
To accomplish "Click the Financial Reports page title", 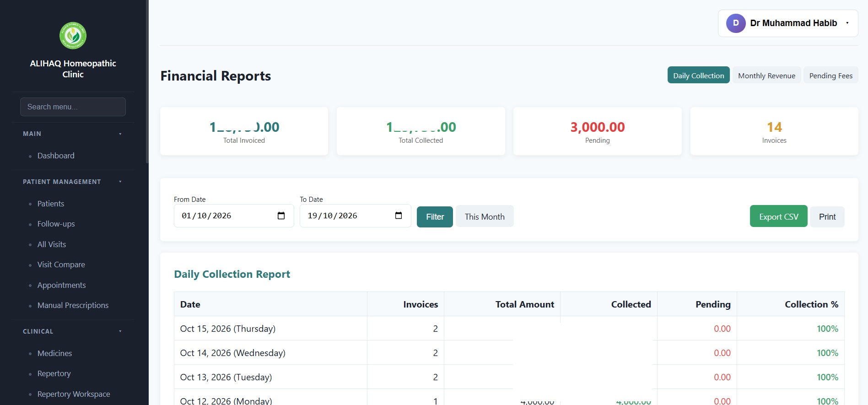I will pyautogui.click(x=216, y=76).
